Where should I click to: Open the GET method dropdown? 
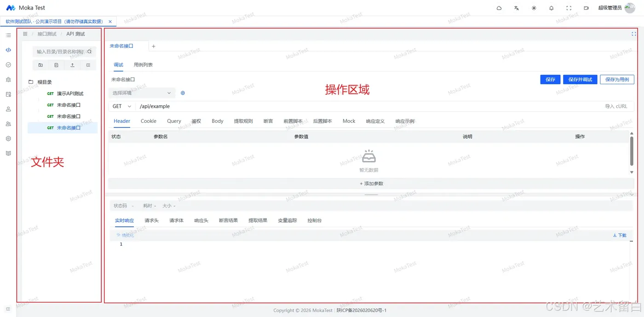[x=122, y=106]
